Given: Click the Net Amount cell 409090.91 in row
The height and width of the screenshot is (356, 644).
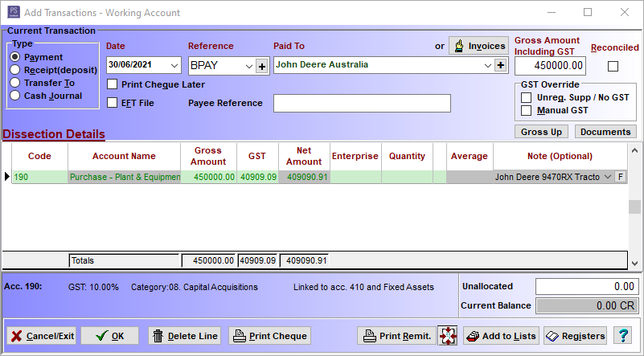Looking at the screenshot, I should click(x=305, y=177).
